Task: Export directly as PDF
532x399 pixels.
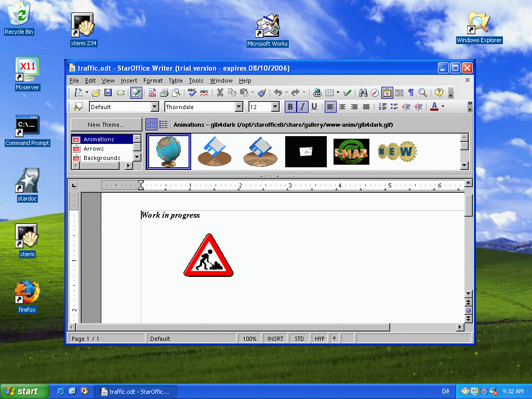Action: tap(152, 92)
